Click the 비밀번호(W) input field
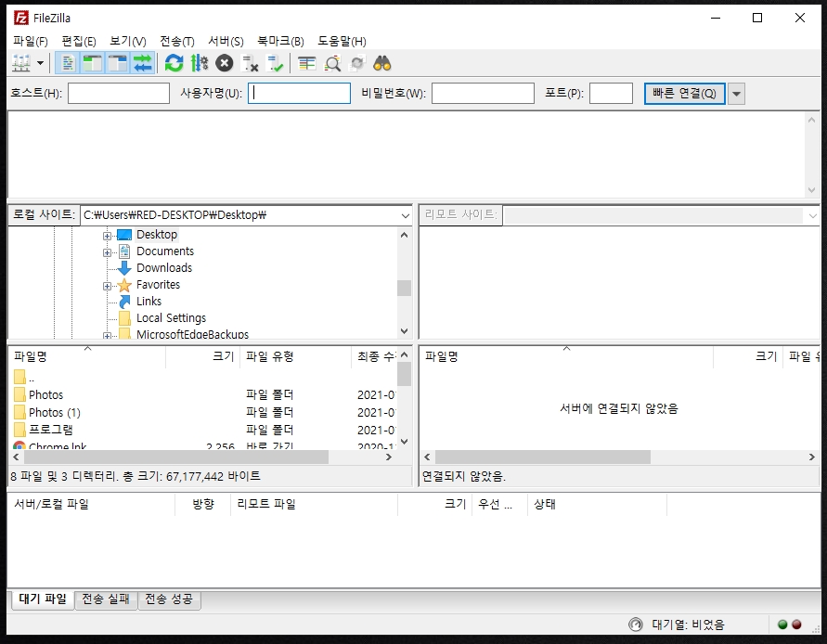The width and height of the screenshot is (827, 644). [483, 94]
